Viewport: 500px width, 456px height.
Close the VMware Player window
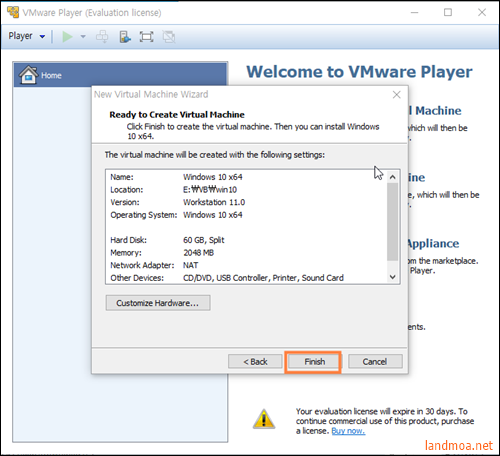tap(482, 13)
